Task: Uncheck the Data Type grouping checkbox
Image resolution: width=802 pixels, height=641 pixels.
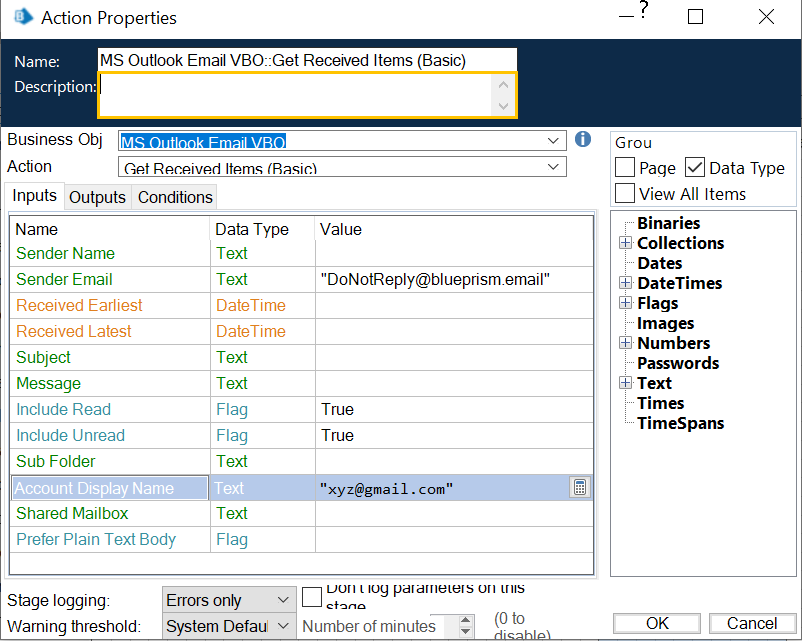Action: point(695,168)
